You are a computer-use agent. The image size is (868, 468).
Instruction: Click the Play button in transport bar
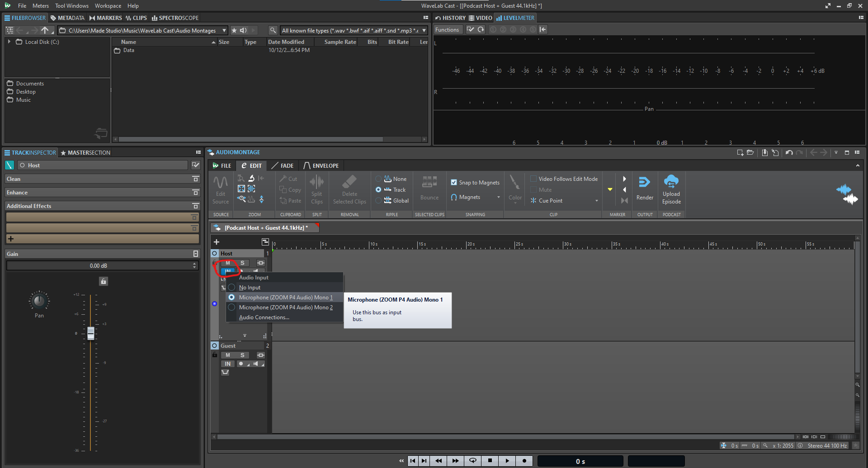pyautogui.click(x=507, y=461)
